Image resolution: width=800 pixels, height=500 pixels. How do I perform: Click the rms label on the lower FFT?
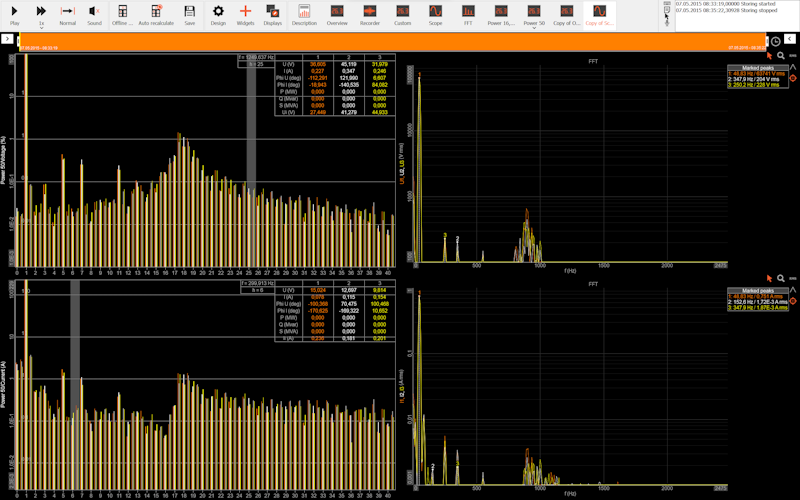792,279
